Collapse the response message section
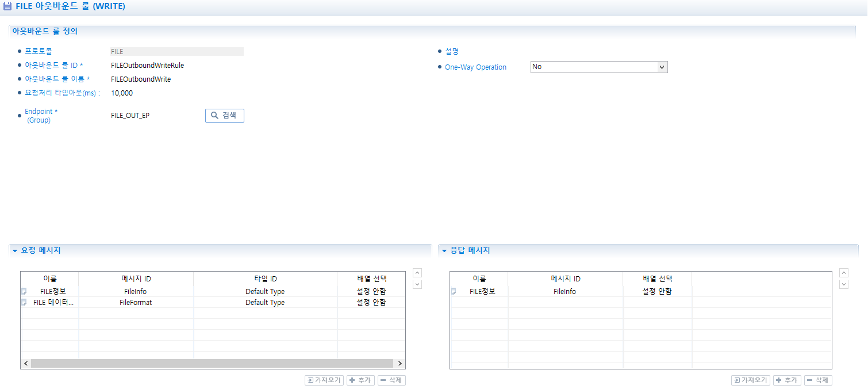Screen dimensions: 868x389 coord(444,251)
